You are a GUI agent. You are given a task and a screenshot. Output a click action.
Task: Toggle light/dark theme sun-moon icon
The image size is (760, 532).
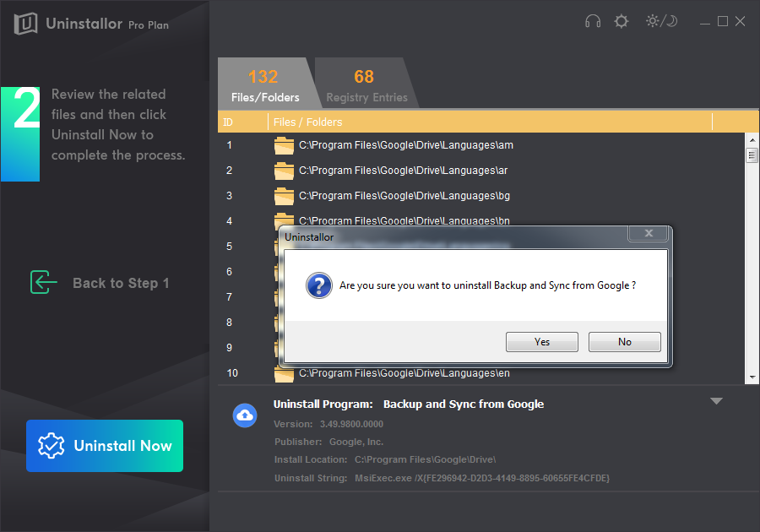click(x=661, y=21)
